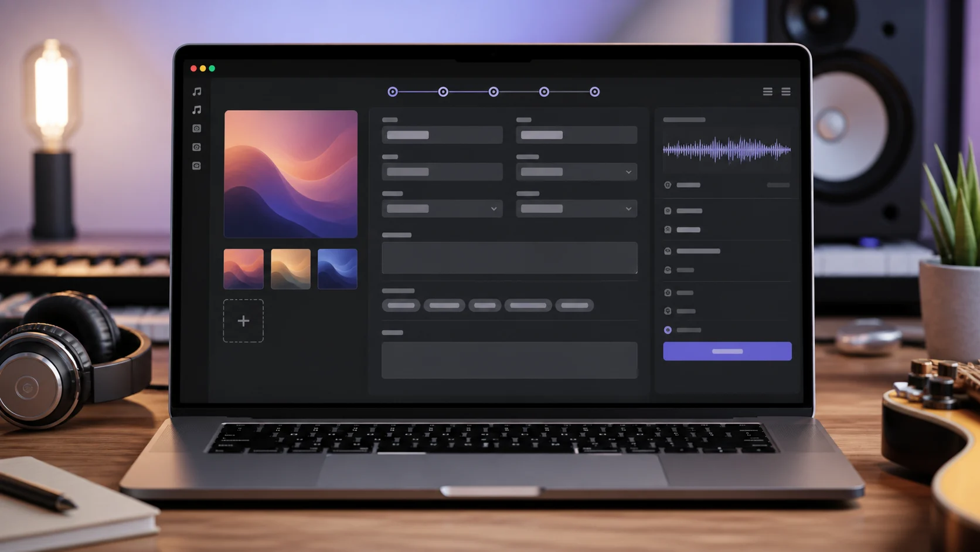Click the wide purple button in right panel
980x552 pixels.
coord(727,351)
